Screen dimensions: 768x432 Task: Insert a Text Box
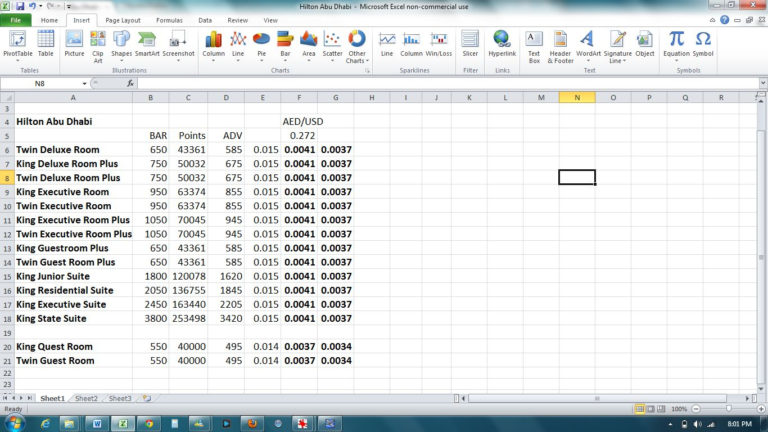534,44
